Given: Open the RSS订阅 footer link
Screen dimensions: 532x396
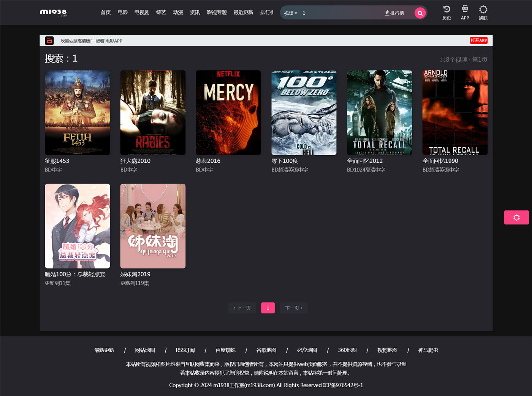Looking at the screenshot, I should pyautogui.click(x=185, y=350).
